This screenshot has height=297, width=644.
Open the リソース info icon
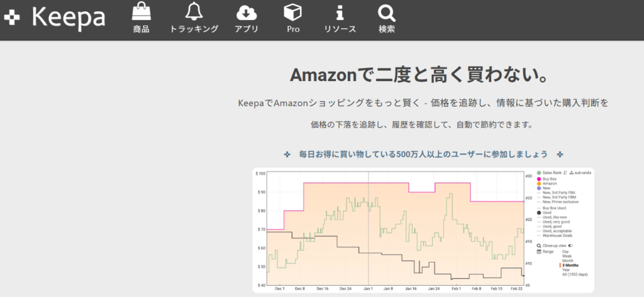(x=340, y=13)
